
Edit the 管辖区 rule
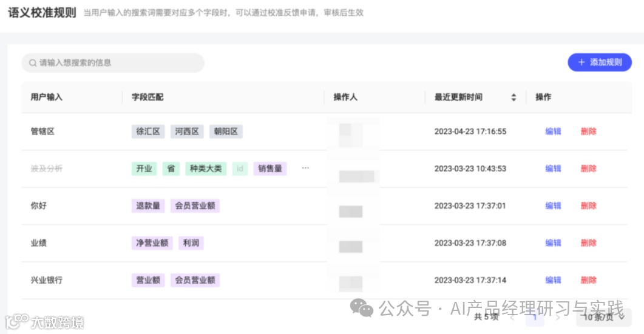pos(553,132)
